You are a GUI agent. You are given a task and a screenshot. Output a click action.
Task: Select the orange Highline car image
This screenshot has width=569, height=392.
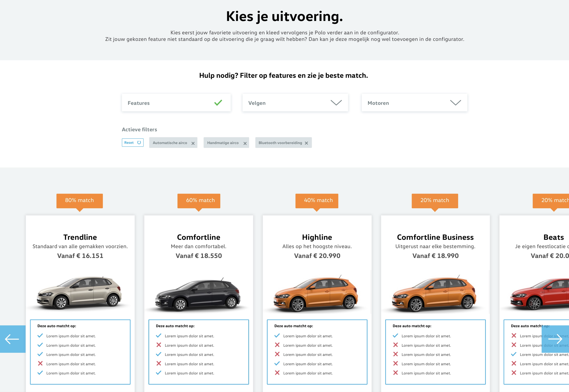click(x=316, y=293)
